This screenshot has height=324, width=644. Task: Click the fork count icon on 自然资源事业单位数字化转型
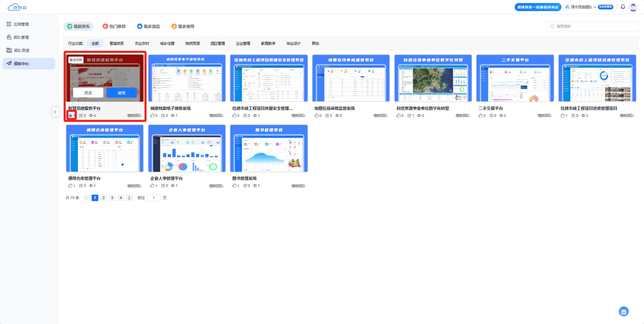(409, 116)
